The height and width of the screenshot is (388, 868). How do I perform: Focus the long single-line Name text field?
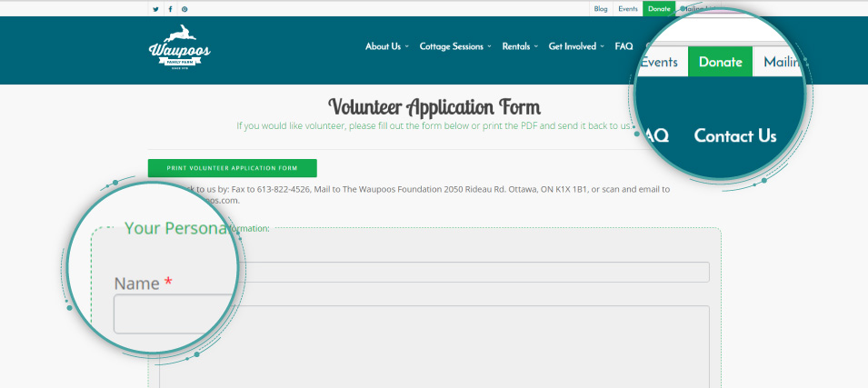[473, 272]
